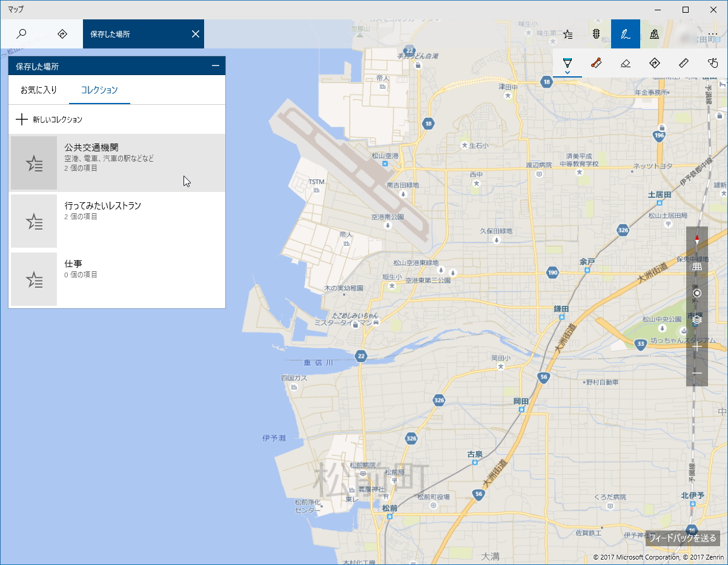Minimize the 保存した場所 panel
Screen dimensions: 728x565
[x=216, y=66]
